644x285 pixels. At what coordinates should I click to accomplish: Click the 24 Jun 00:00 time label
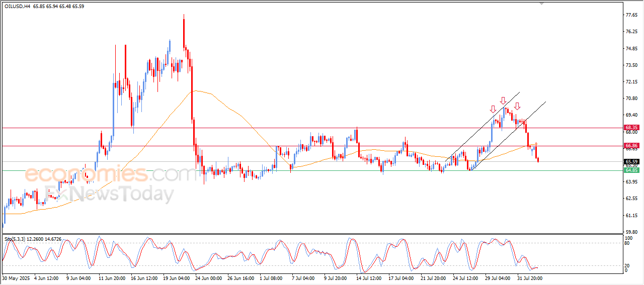[210, 277]
